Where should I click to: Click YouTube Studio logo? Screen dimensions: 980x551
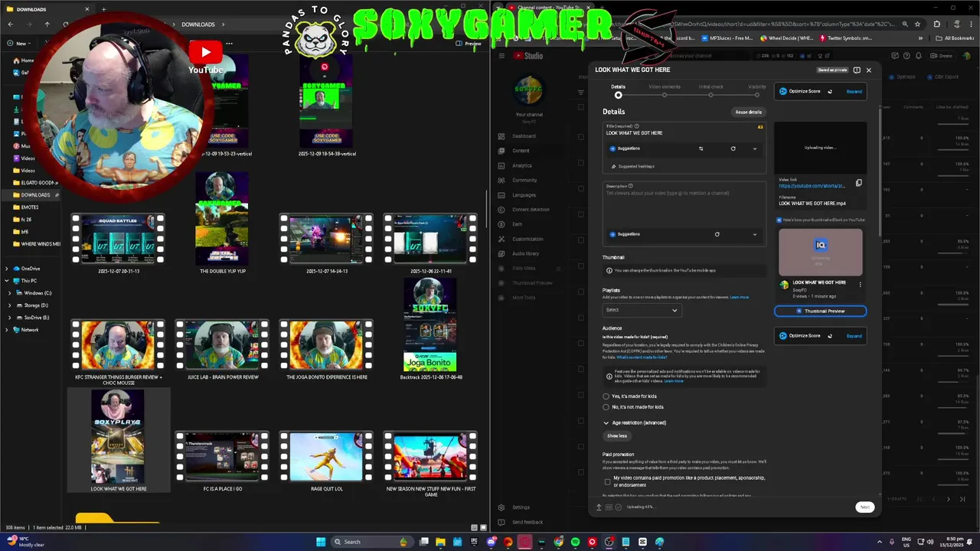tap(528, 55)
